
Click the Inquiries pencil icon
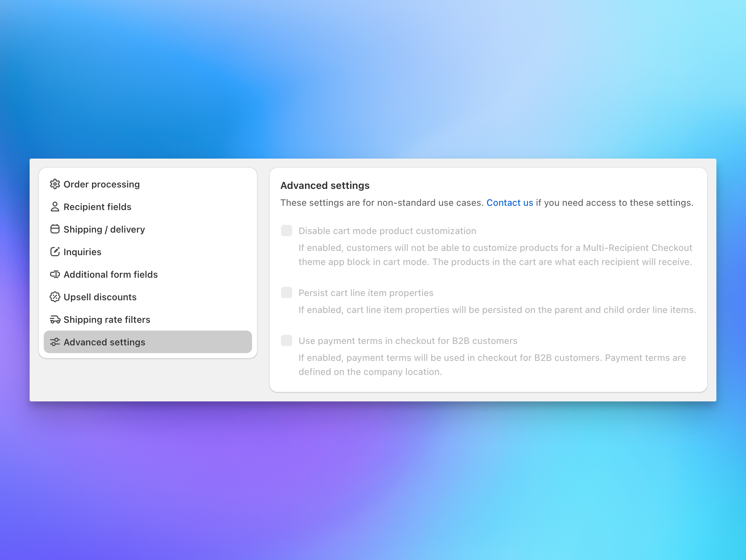[x=55, y=252]
